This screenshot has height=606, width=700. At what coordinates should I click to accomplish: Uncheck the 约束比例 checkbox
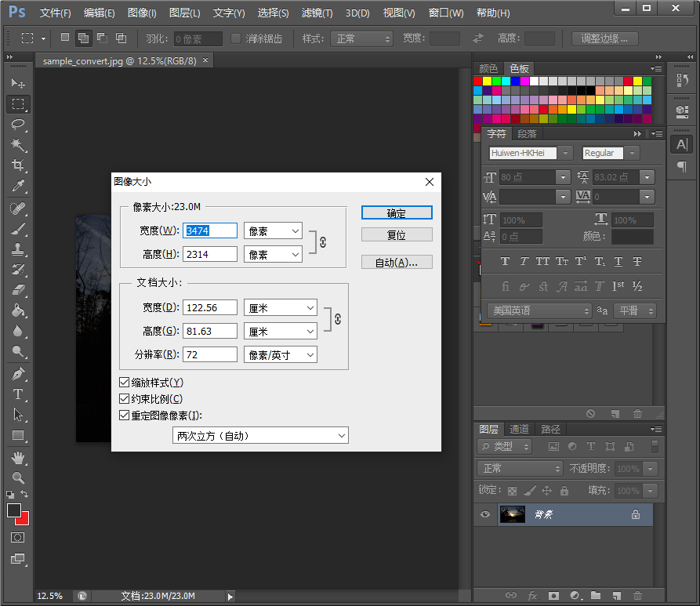point(124,399)
